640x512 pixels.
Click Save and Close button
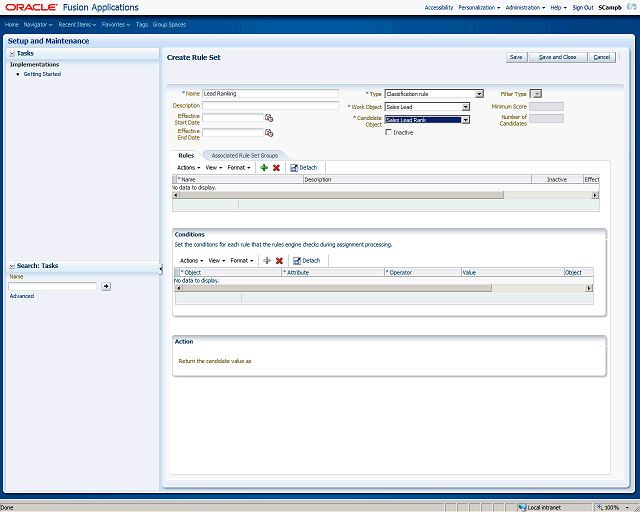[x=558, y=57]
